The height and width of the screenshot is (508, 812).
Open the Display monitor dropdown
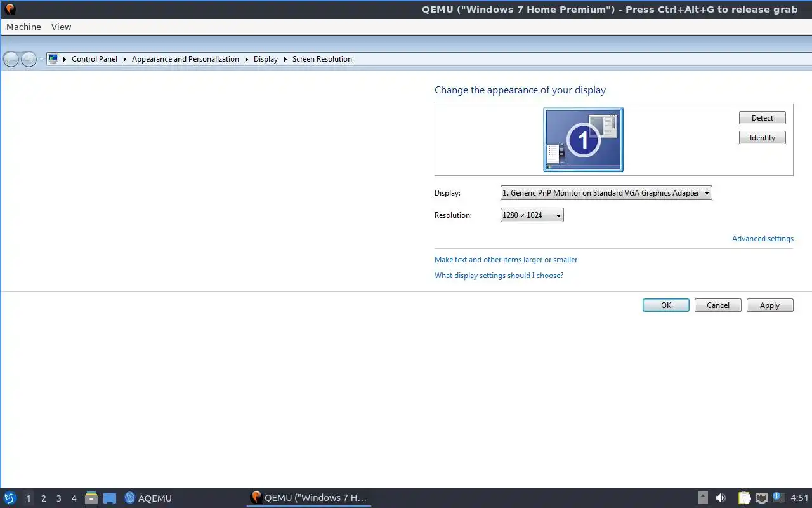[x=606, y=193]
